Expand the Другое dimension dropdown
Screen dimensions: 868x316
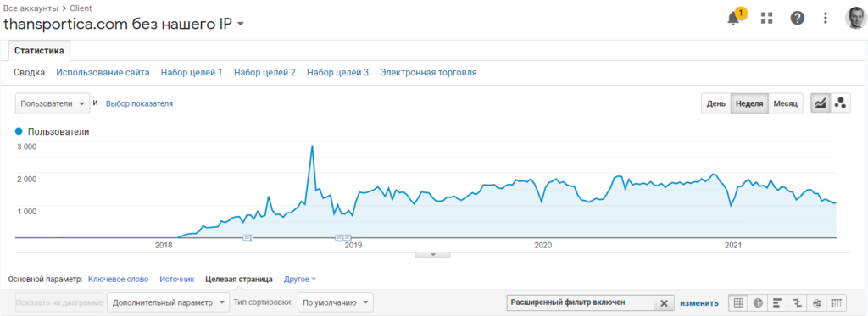click(300, 279)
